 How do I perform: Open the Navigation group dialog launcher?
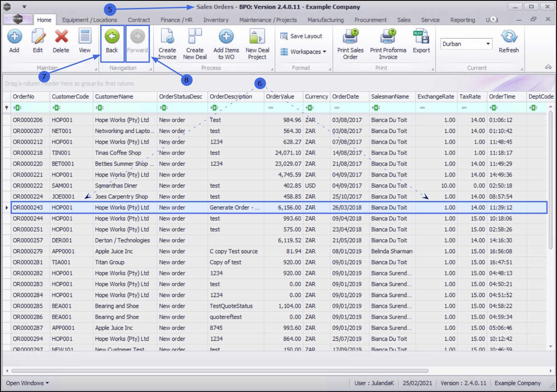151,69
